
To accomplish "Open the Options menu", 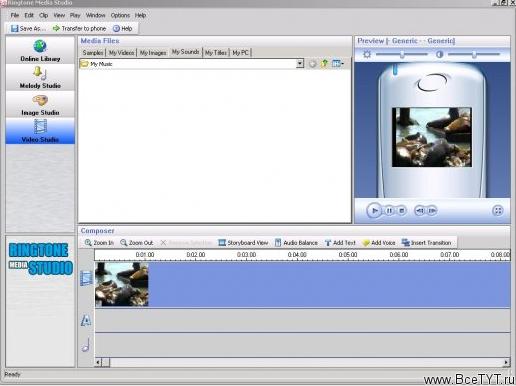I will click(x=120, y=15).
